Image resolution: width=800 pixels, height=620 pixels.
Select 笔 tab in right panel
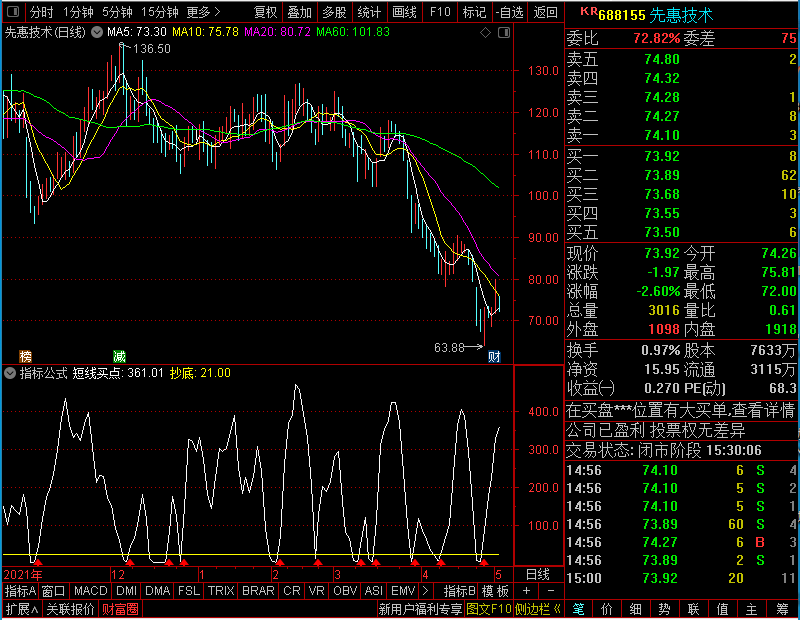tap(578, 609)
